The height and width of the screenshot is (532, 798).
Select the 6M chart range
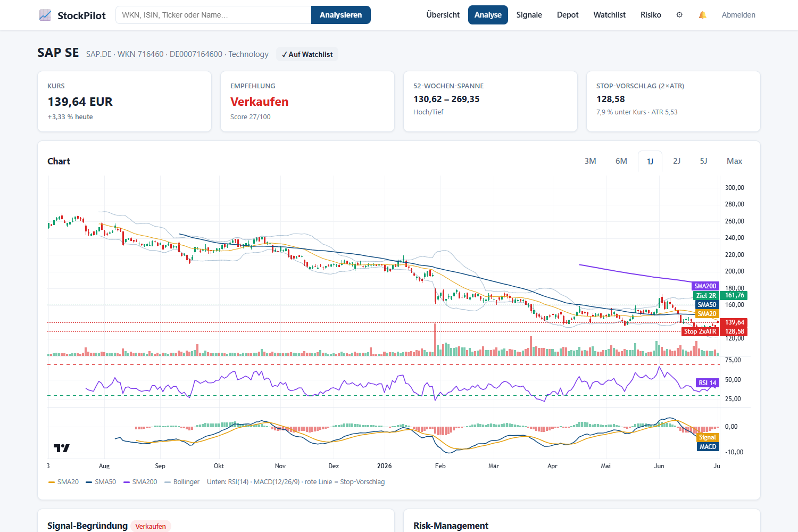click(x=621, y=161)
